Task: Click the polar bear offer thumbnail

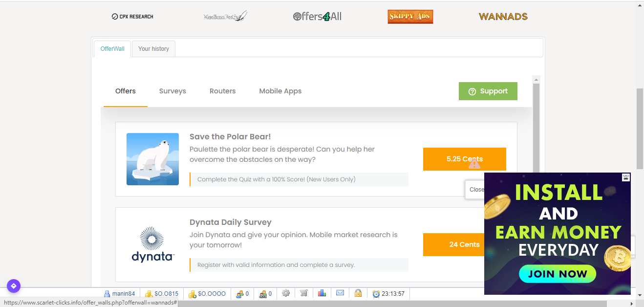Action: point(152,159)
